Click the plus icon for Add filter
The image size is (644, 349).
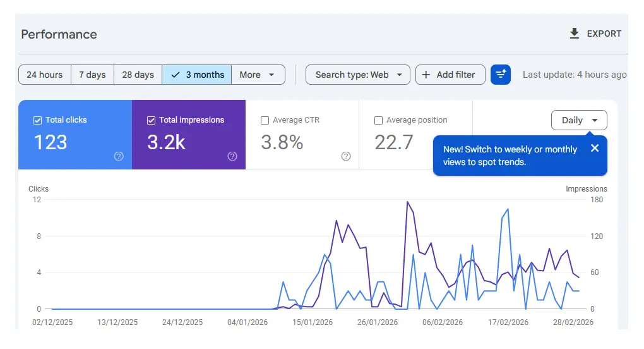click(426, 75)
